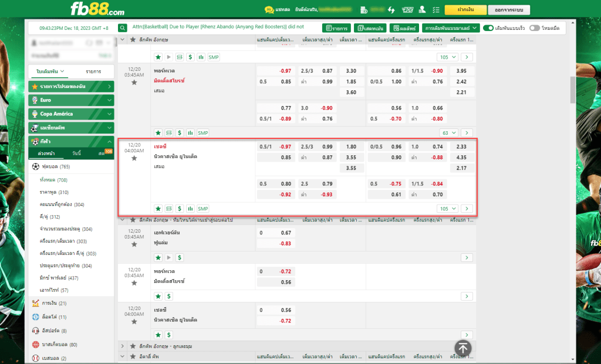
Task: Open รายการโปรดของฉัน favorites menu
Action: pyautogui.click(x=71, y=86)
